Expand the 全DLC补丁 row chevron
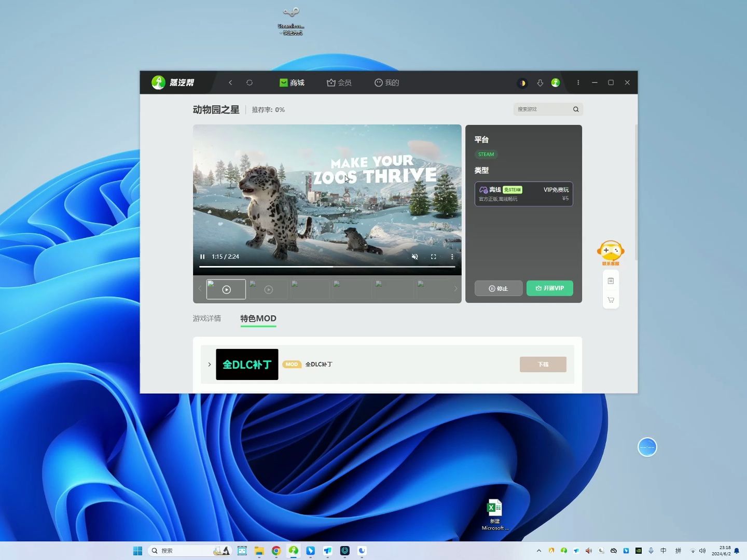Image resolution: width=747 pixels, height=560 pixels. [210, 365]
